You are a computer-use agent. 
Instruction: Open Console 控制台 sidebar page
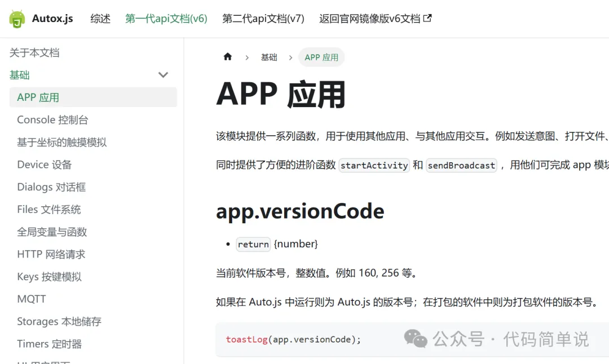[x=53, y=120]
